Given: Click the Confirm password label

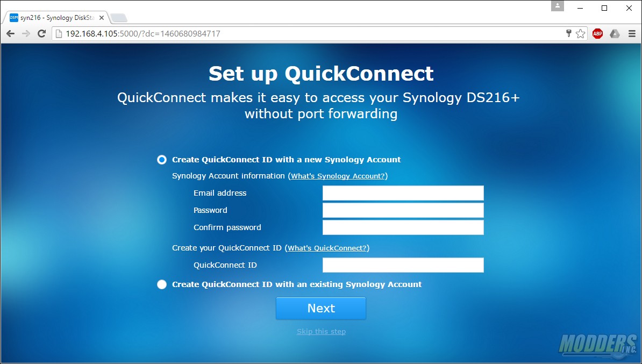Looking at the screenshot, I should 227,227.
